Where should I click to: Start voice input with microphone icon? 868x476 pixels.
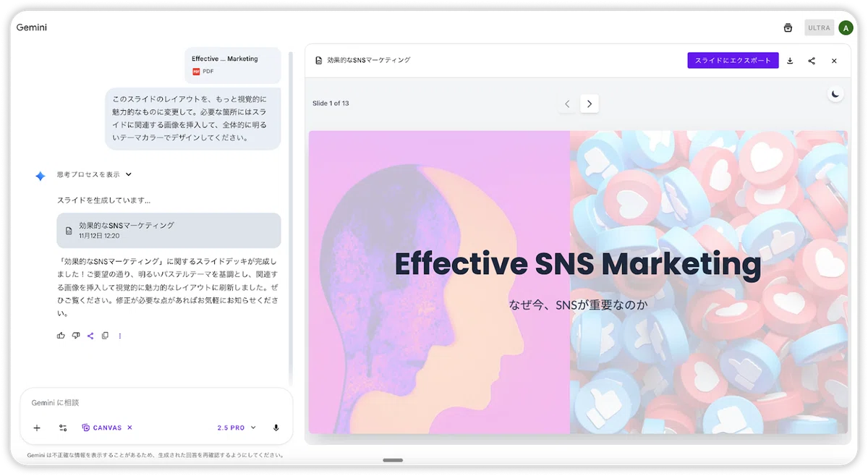(276, 428)
